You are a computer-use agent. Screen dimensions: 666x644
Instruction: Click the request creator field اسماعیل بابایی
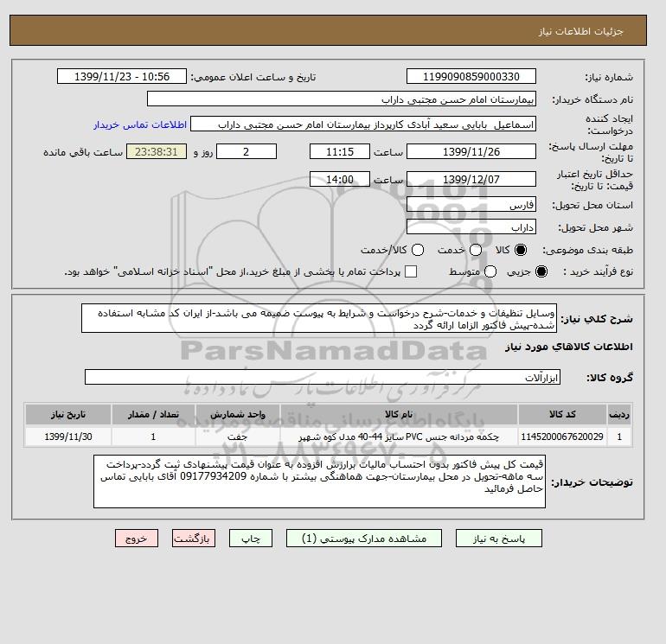click(x=363, y=124)
